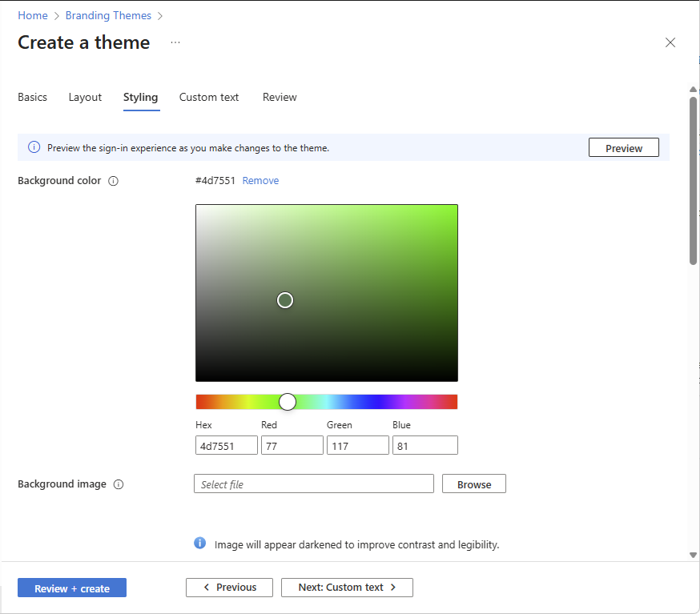Navigate to the Branding Themes breadcrumb
The width and height of the screenshot is (700, 614).
pos(108,15)
